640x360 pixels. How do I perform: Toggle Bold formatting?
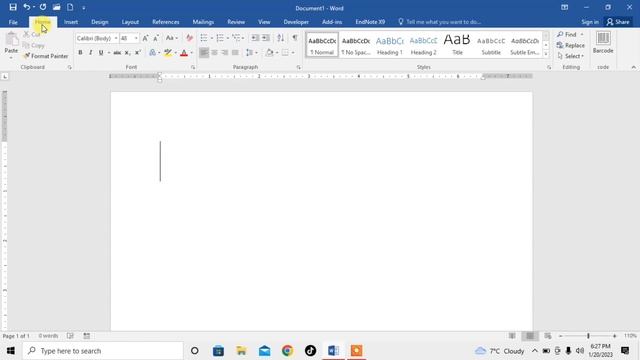click(80, 52)
